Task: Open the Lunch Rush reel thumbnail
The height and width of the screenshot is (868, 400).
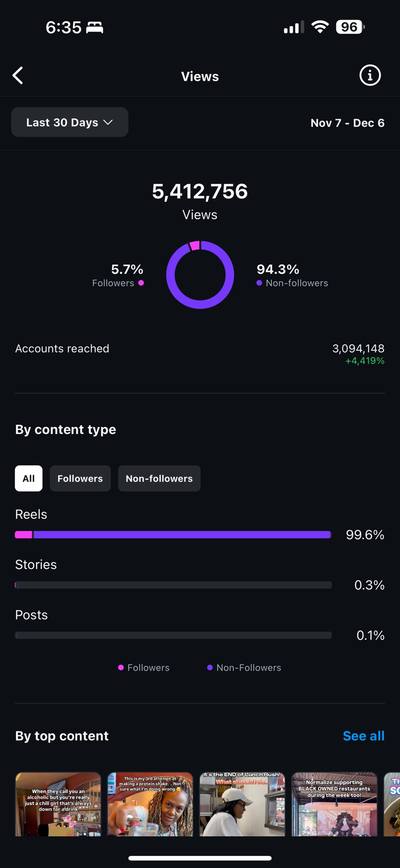Action: (x=242, y=804)
